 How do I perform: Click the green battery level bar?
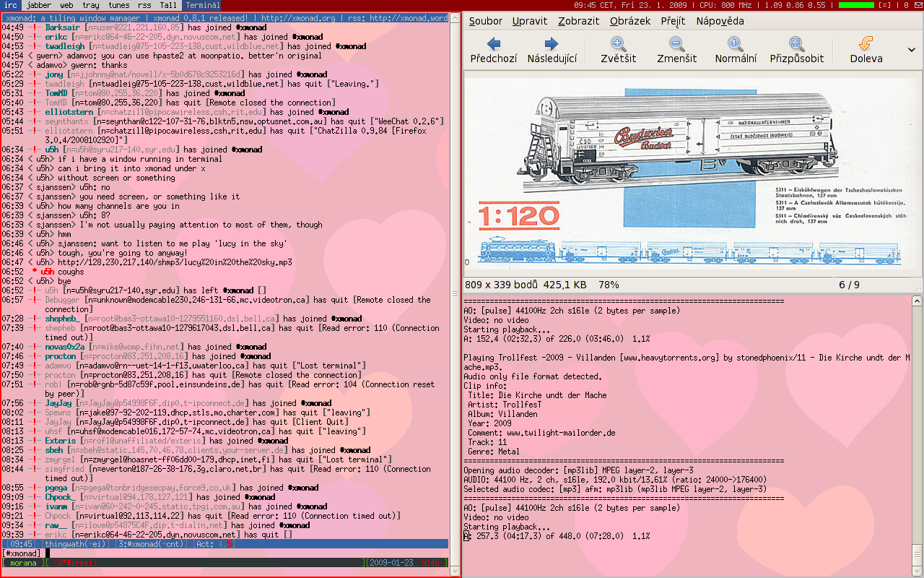tap(857, 5)
